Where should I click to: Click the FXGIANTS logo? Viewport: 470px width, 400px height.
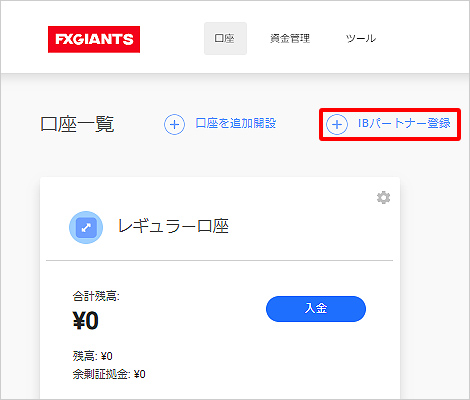pyautogui.click(x=94, y=39)
